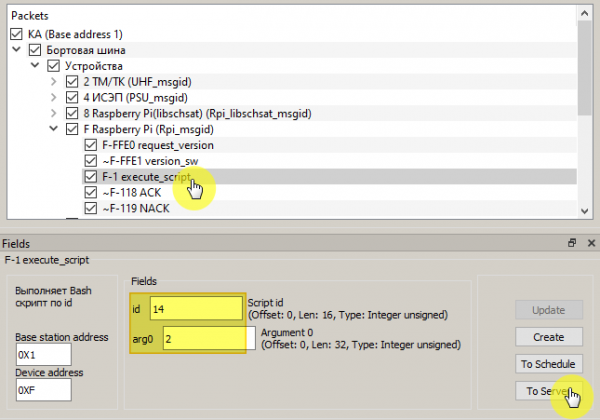The image size is (600, 420).
Task: Uncheck the ~F-119 NACK checkbox
Action: coord(91,209)
